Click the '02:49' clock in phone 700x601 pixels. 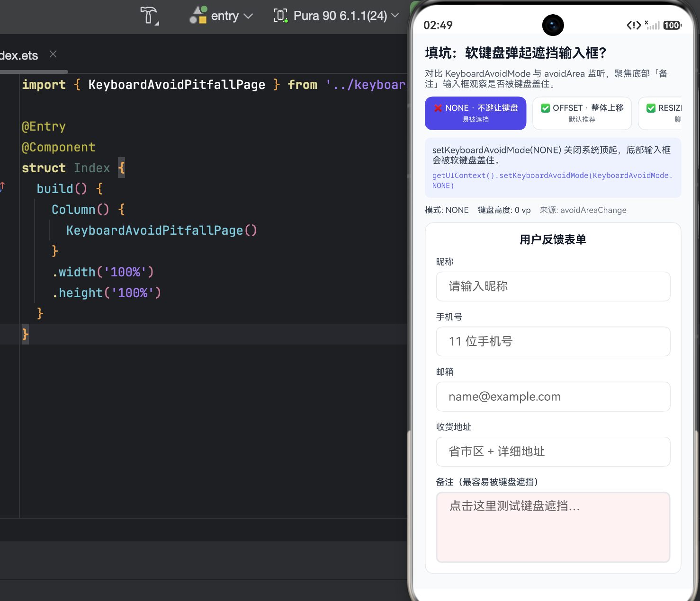point(438,25)
